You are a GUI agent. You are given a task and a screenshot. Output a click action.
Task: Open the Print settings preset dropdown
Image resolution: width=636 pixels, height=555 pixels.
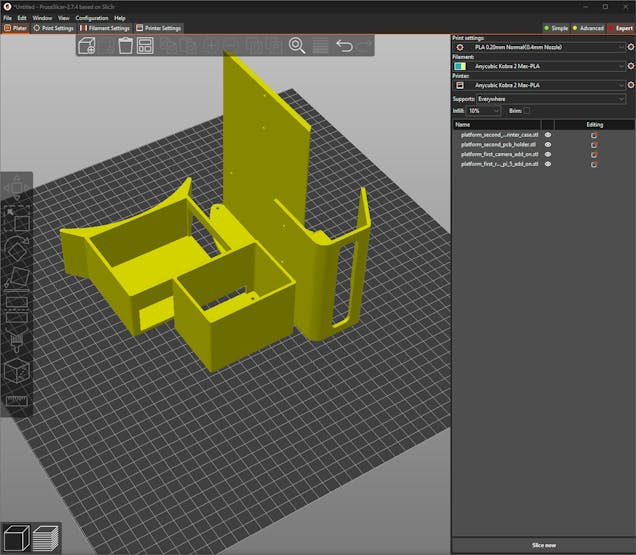click(x=540, y=47)
